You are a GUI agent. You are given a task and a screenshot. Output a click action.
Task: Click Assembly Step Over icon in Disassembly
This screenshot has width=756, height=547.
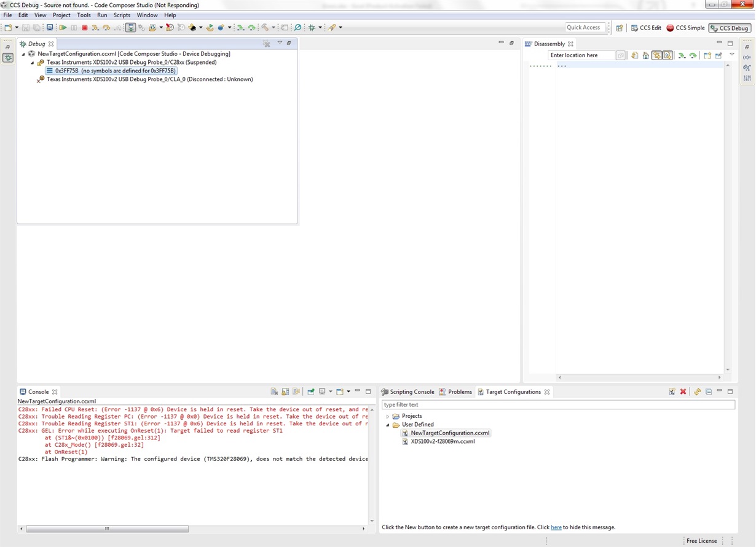pos(693,55)
